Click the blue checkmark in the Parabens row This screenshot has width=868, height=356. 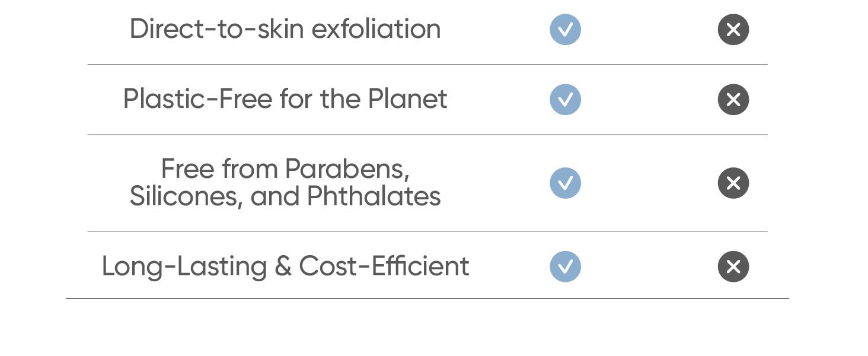565,183
